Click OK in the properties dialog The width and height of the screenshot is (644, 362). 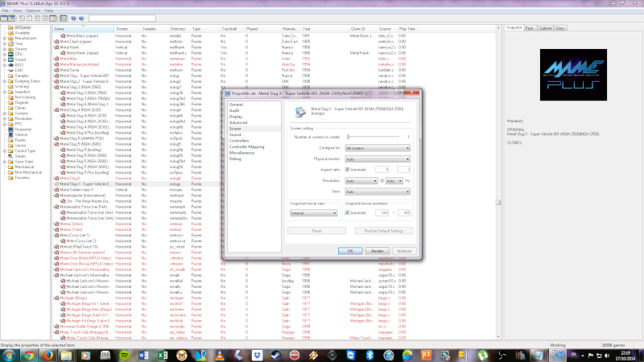click(x=350, y=251)
